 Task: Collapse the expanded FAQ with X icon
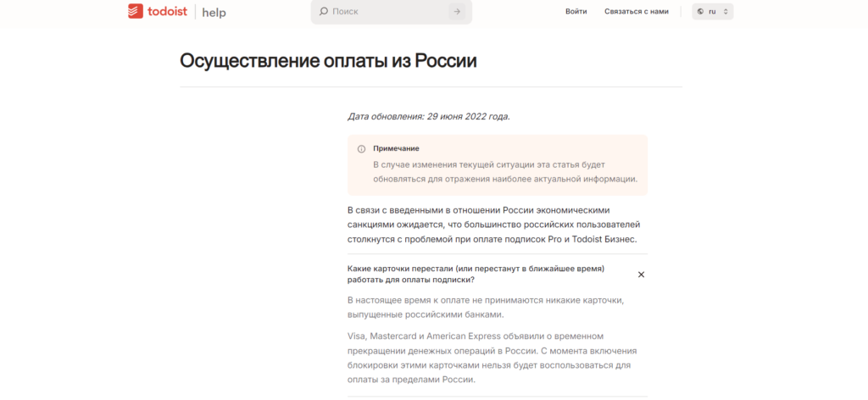(641, 275)
